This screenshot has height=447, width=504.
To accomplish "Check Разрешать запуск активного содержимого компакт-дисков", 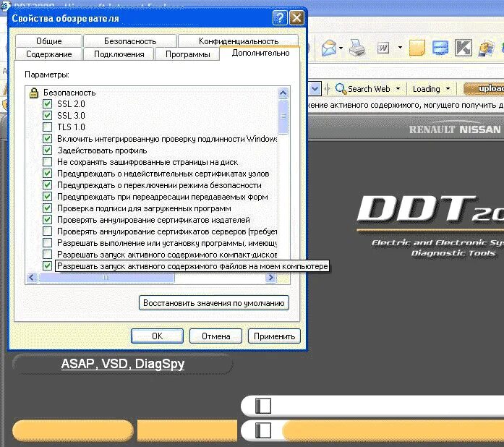I will coord(47,255).
